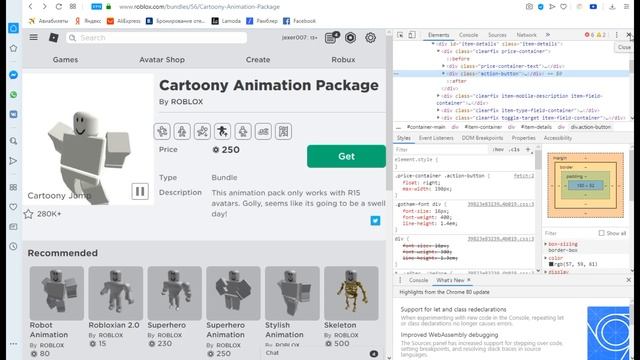The width and height of the screenshot is (640, 360).
Task: Expand the action-button div node
Action: pyautogui.click(x=443, y=73)
